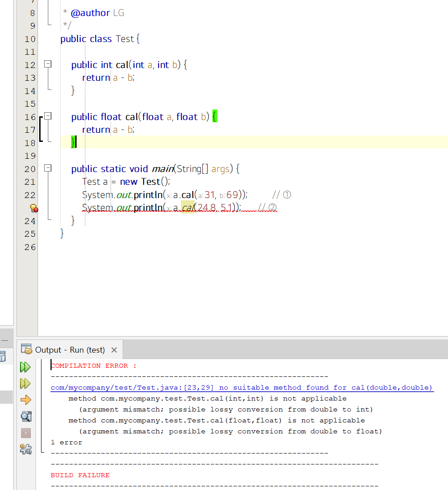448x490 pixels.
Task: Click the highlighted closing brace on line 18
Action: click(x=73, y=142)
